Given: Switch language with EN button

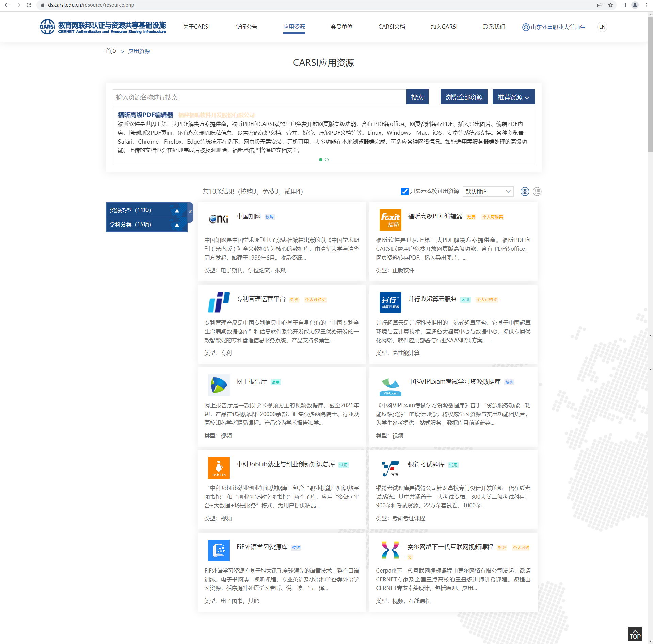Looking at the screenshot, I should click(602, 27).
